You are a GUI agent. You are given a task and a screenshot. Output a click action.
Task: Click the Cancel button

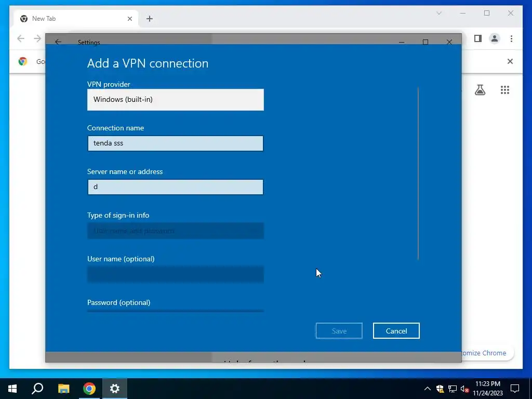click(x=396, y=331)
